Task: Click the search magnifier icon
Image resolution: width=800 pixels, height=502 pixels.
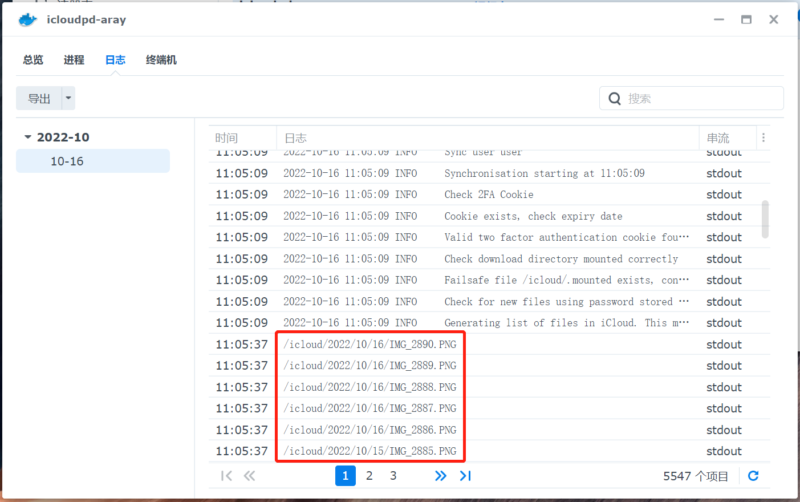Action: pos(615,98)
